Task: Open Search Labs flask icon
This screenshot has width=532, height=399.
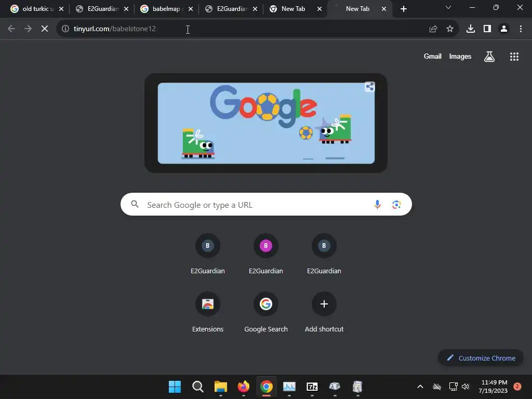Action: 489,57
